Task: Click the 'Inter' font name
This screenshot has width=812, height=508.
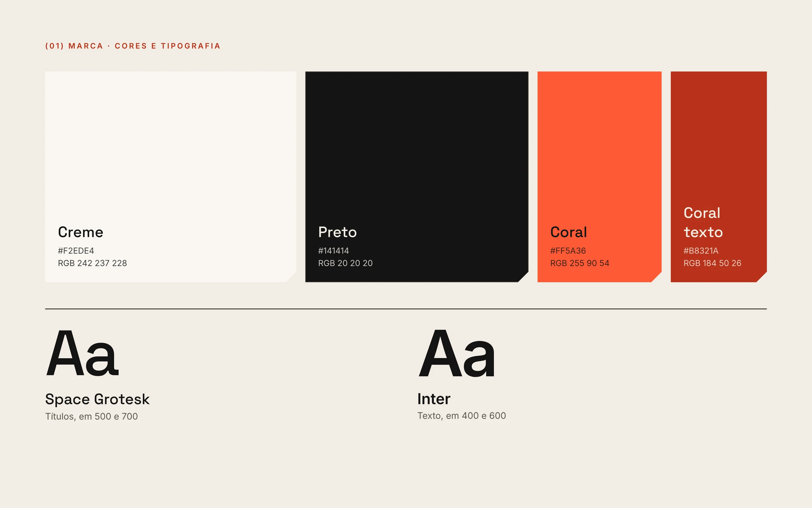Action: 434,399
